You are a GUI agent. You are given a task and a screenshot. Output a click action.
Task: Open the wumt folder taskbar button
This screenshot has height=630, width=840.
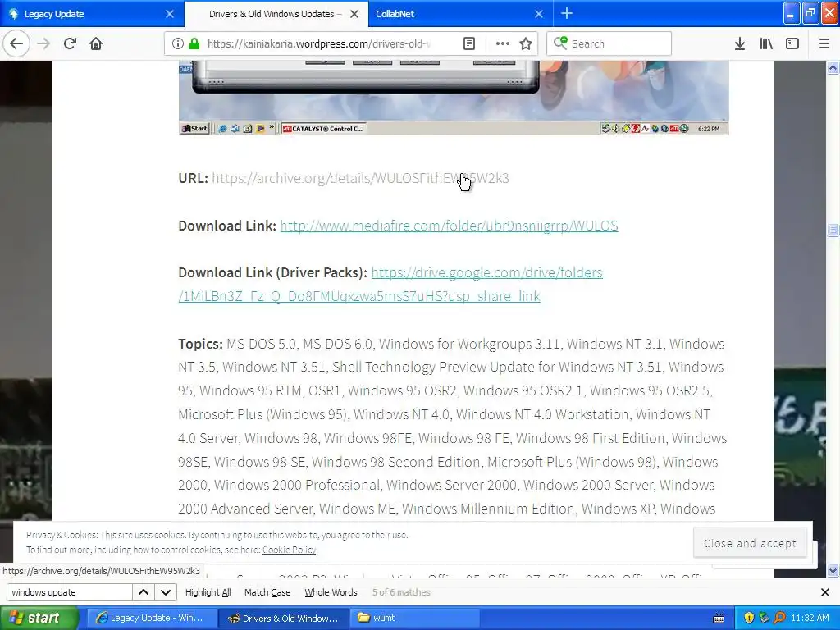click(415, 618)
